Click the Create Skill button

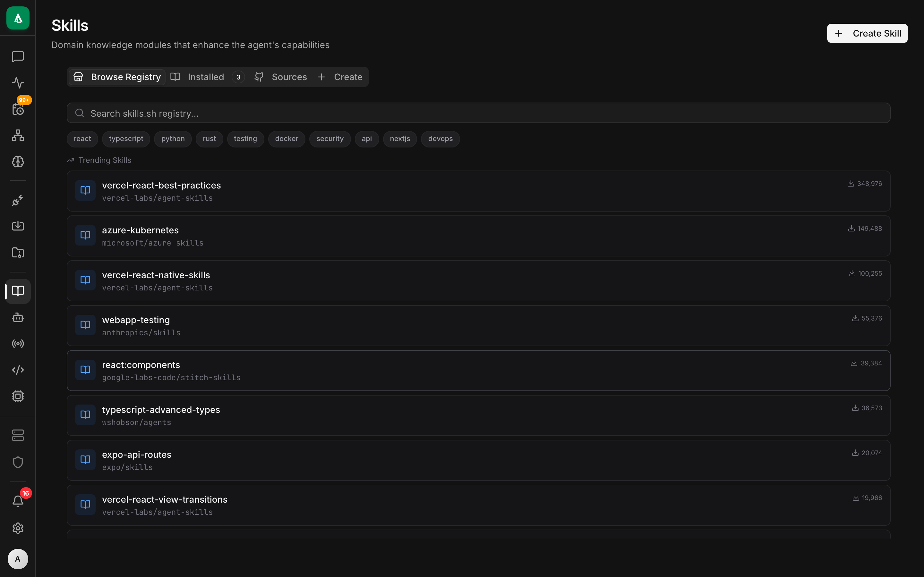click(x=867, y=33)
